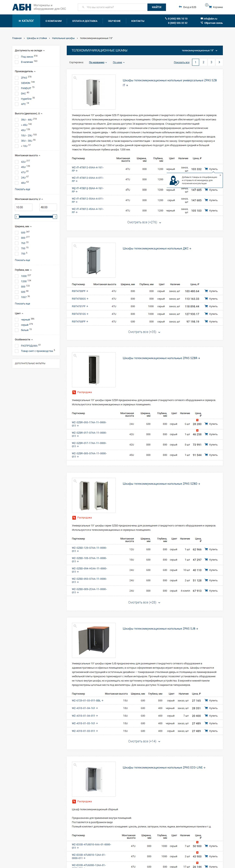Screen dimensions: 235x868
Task: Close the consultation manager popup
Action: pyautogui.click(x=220, y=175)
